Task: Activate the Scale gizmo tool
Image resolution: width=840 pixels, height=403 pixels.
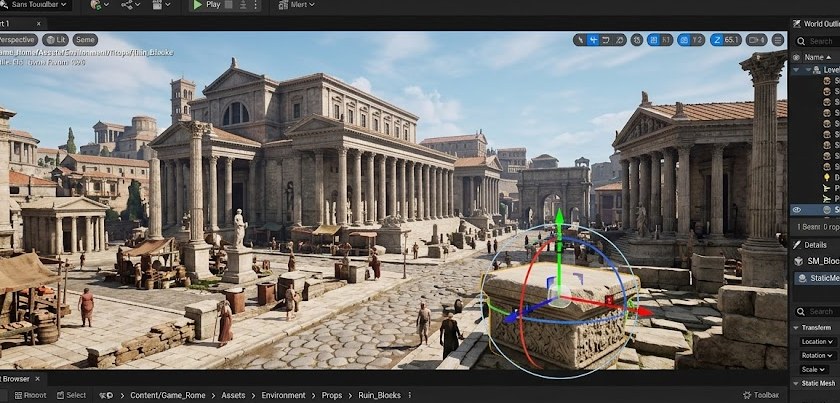Action: click(619, 40)
